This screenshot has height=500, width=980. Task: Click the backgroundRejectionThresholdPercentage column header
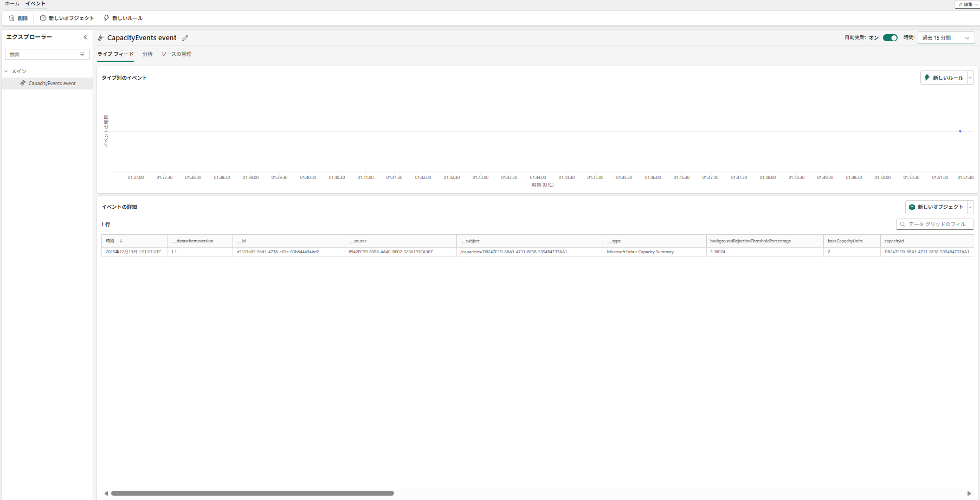click(765, 241)
